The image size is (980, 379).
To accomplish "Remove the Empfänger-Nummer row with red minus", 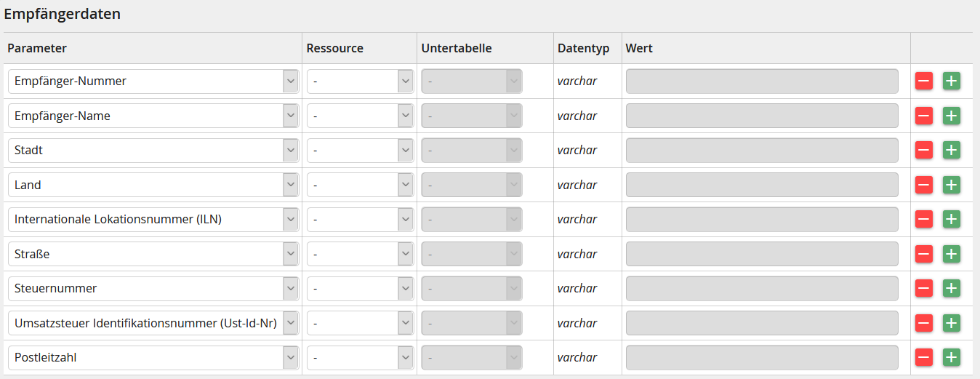I will [924, 81].
